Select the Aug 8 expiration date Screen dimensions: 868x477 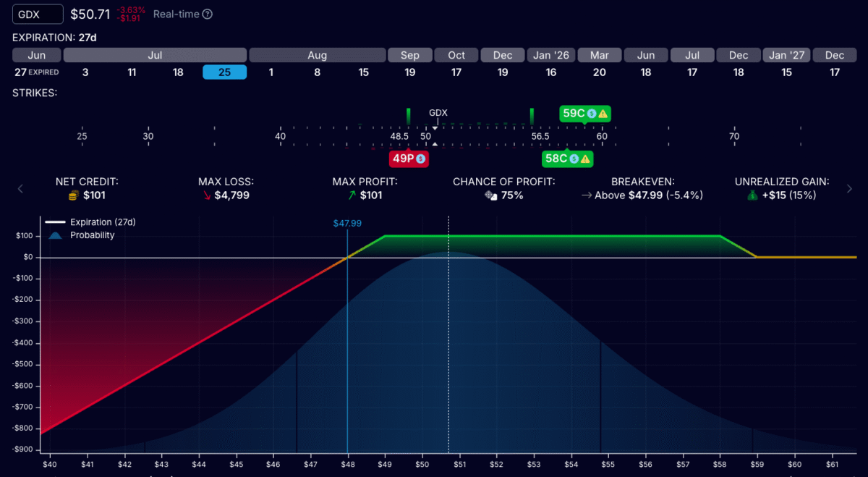point(317,72)
